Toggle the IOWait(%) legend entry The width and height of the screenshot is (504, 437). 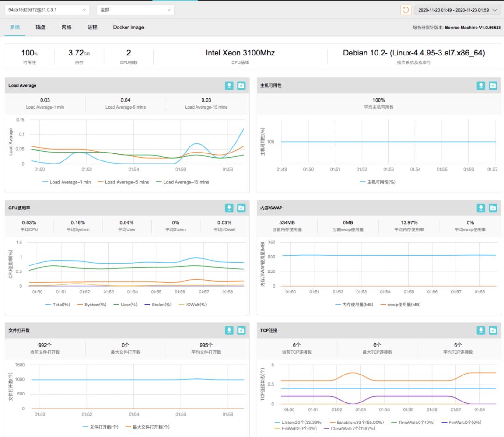tap(193, 305)
